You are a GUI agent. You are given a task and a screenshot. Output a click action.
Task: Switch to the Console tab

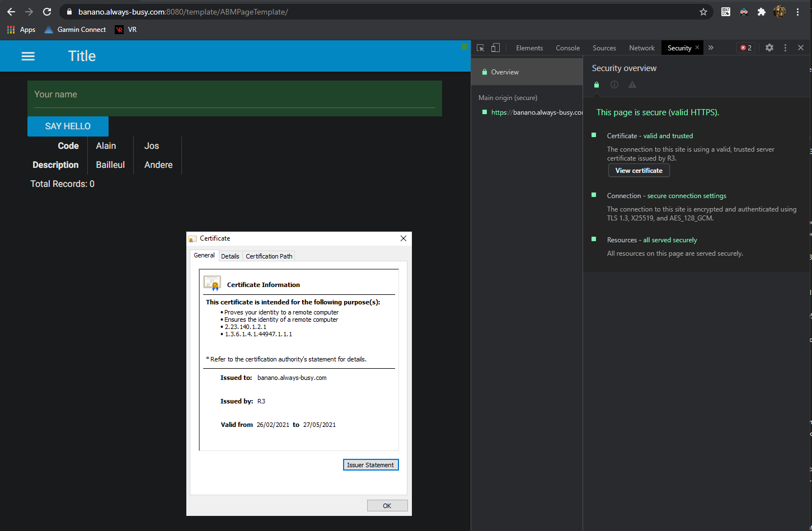click(567, 48)
